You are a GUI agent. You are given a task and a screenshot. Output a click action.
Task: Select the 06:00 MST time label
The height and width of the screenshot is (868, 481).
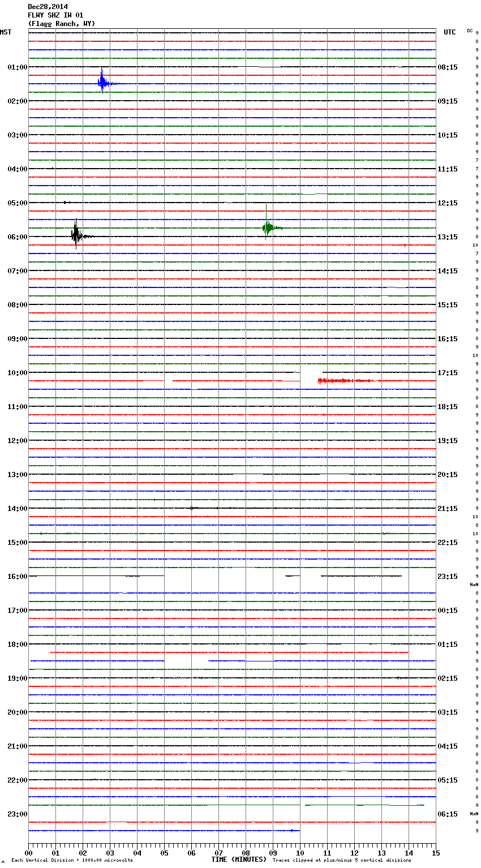tap(18, 237)
